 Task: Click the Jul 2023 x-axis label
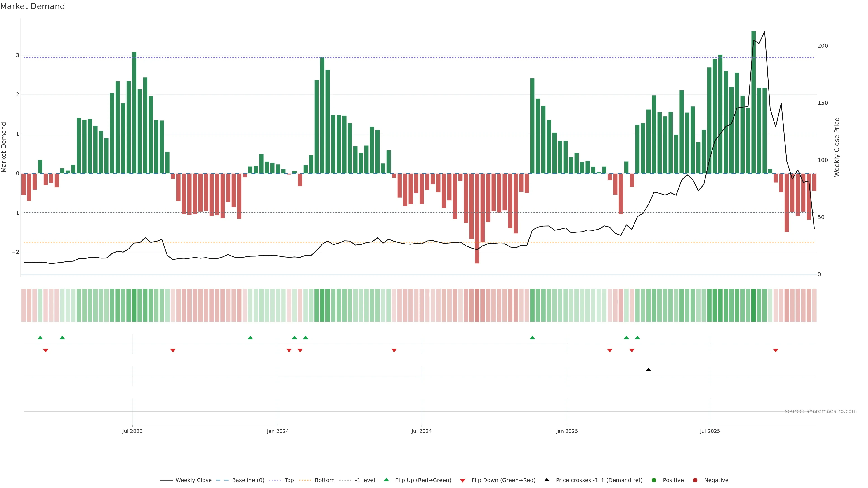(132, 431)
